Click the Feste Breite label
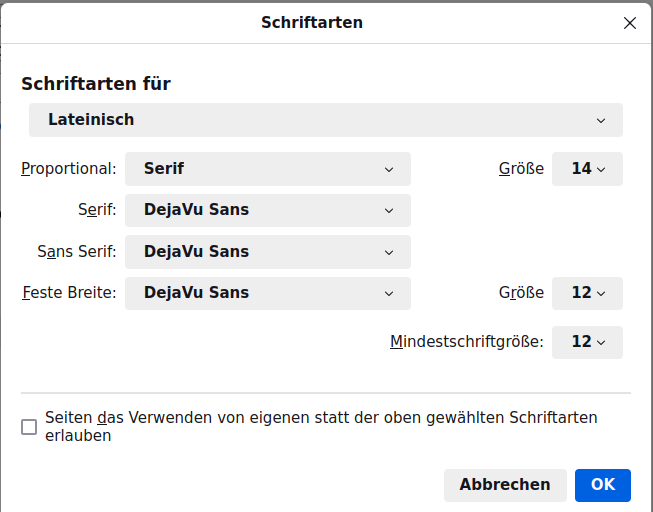The image size is (653, 512). 69,293
